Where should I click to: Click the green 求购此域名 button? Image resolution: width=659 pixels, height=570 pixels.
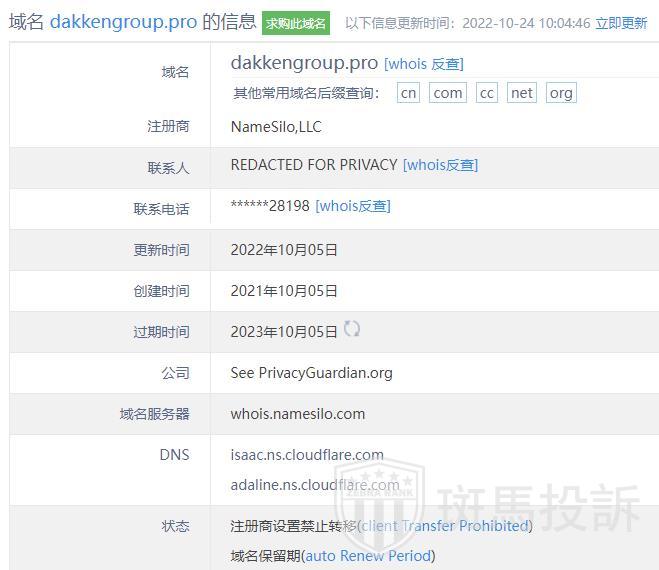coord(296,23)
